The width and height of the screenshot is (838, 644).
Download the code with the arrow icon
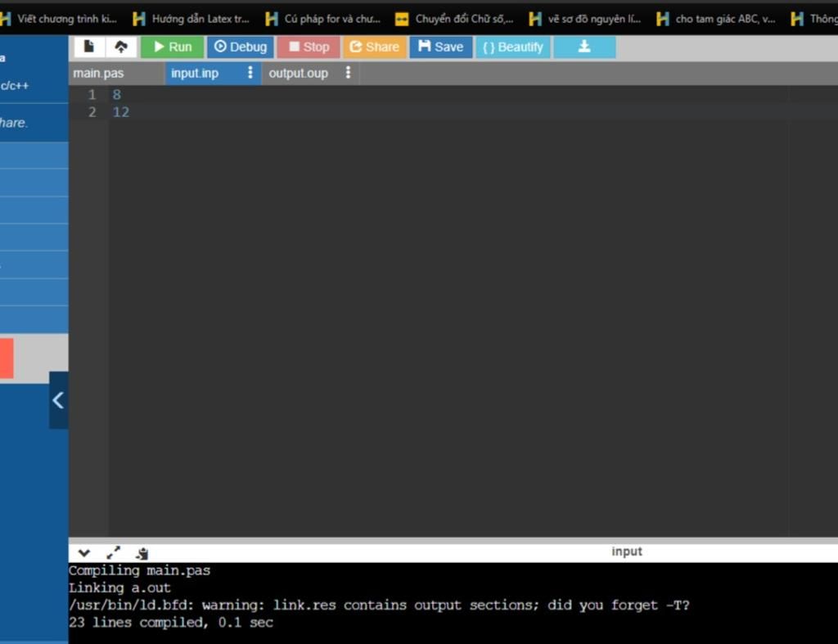click(584, 47)
